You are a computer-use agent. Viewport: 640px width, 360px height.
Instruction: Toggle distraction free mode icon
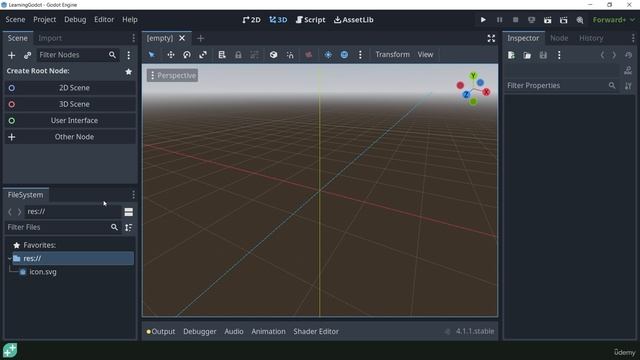[491, 38]
